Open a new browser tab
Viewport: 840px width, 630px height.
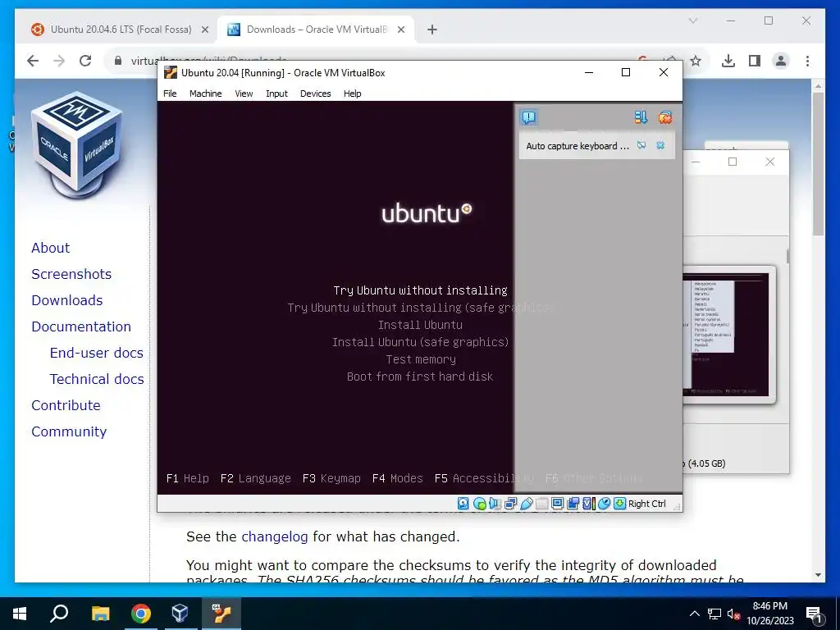click(x=432, y=30)
